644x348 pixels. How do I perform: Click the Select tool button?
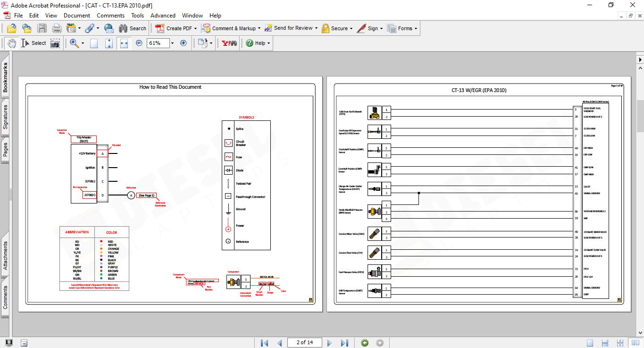(x=34, y=43)
